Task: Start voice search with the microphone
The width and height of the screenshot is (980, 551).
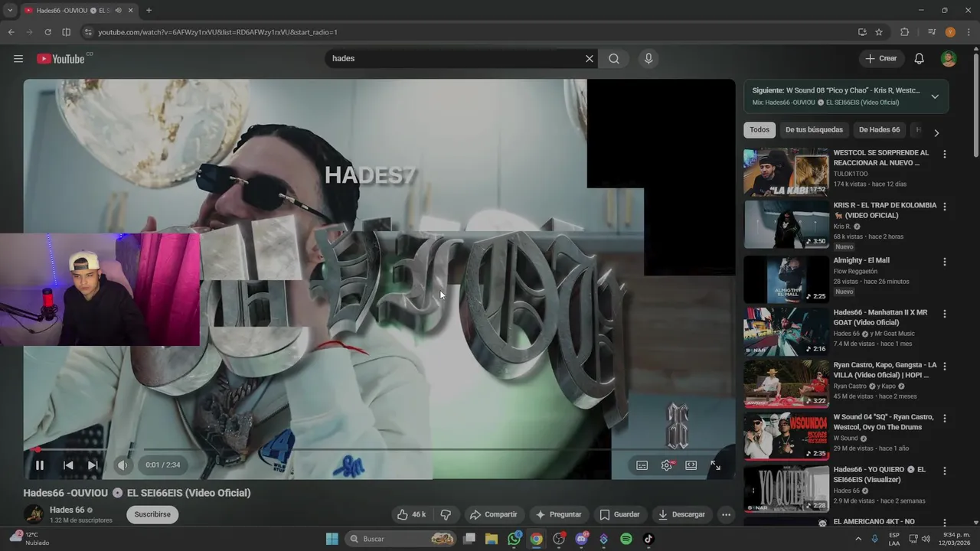Action: (x=648, y=59)
